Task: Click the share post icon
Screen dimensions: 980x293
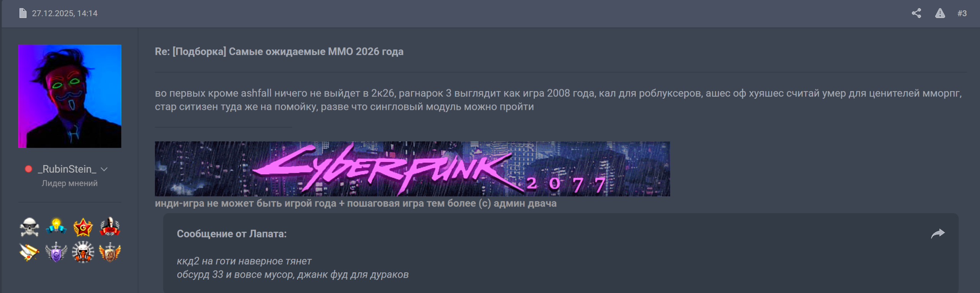Action: [x=916, y=13]
